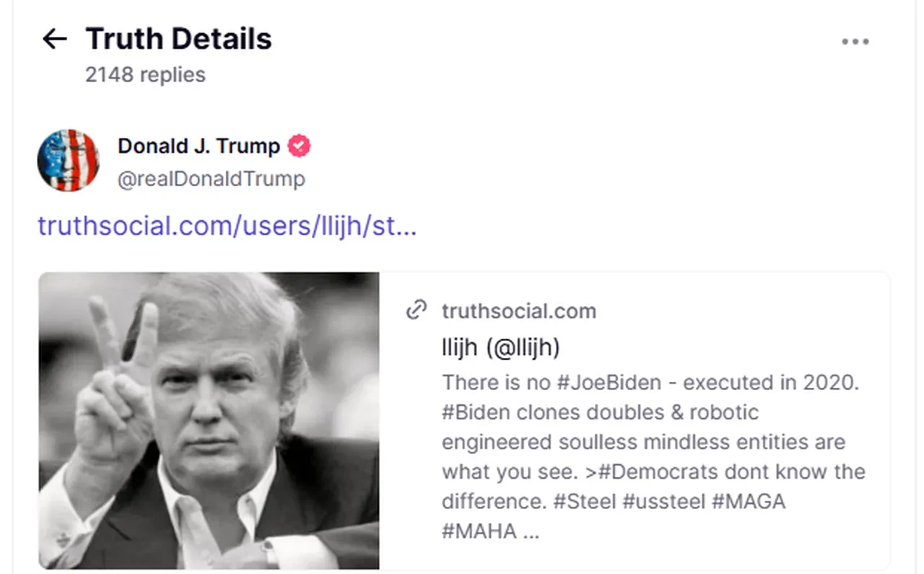The height and width of the screenshot is (574, 924).
Task: Click the Truth Details heading
Action: 178,39
